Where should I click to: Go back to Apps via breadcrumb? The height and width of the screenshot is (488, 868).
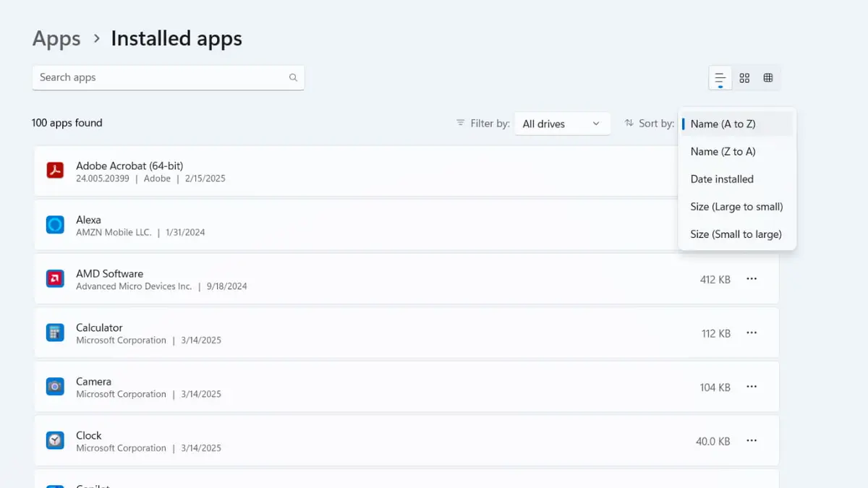tap(56, 38)
